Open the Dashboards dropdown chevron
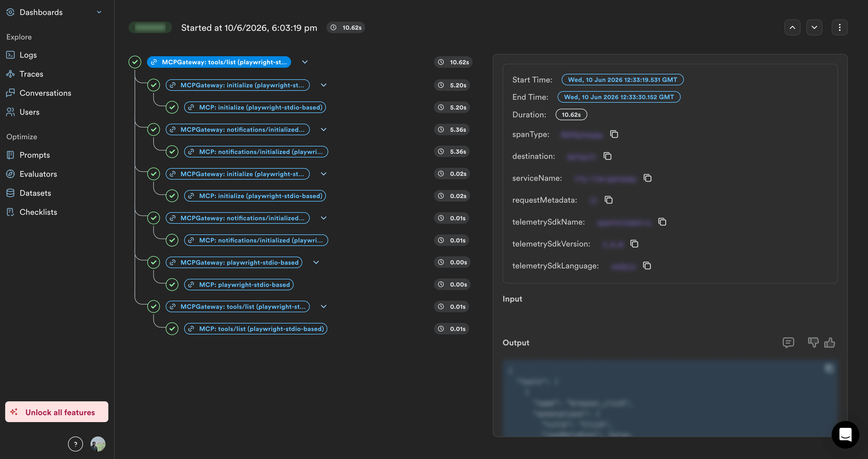 (99, 12)
